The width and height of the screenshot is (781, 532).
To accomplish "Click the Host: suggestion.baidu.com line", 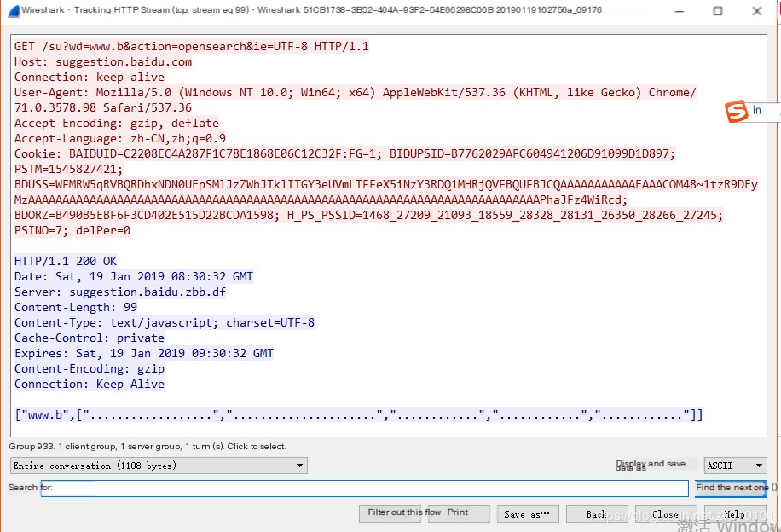I will point(103,61).
